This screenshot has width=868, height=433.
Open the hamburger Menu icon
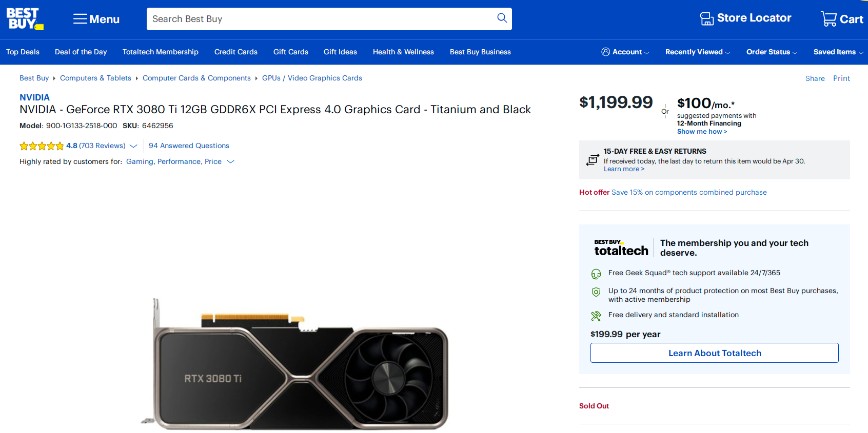80,19
